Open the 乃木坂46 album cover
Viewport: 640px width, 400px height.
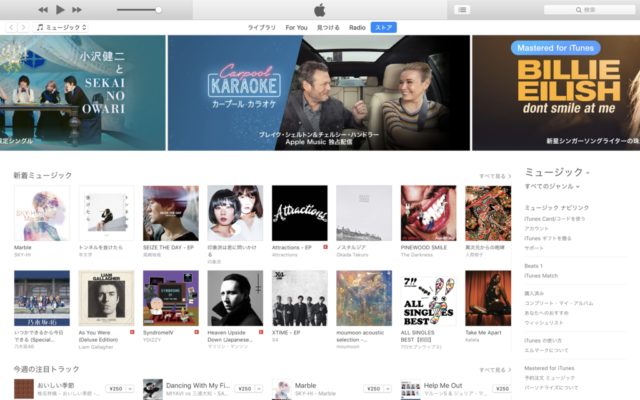42,298
